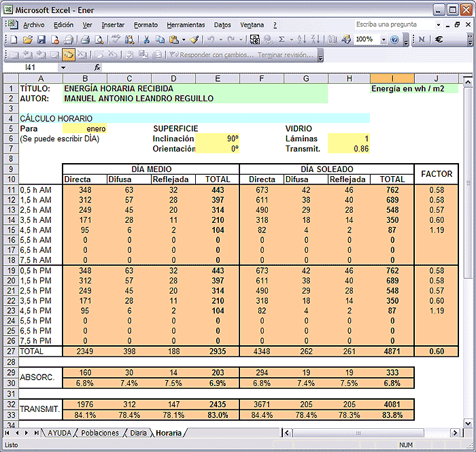Click the AutoSum sigma icon
The width and height of the screenshot is (476, 452).
(282, 39)
